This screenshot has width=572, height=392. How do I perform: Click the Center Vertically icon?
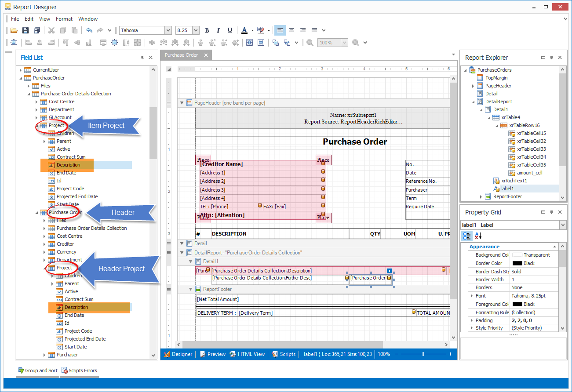[x=261, y=43]
